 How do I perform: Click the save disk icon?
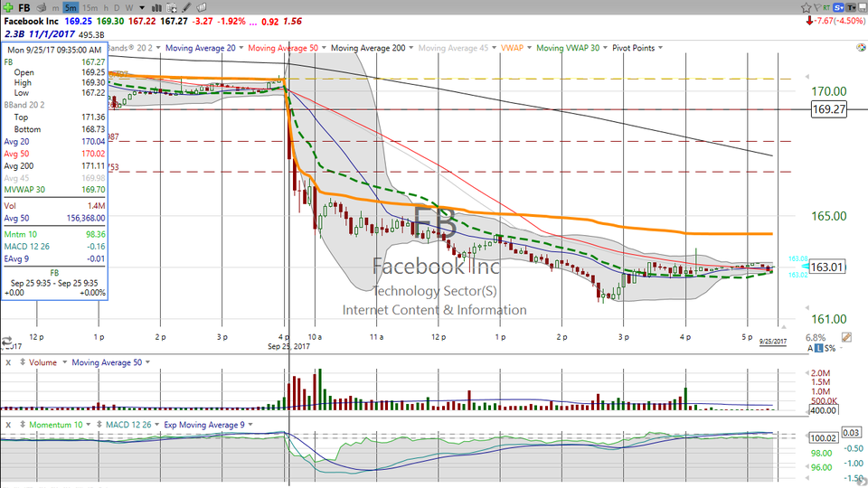[x=863, y=7]
